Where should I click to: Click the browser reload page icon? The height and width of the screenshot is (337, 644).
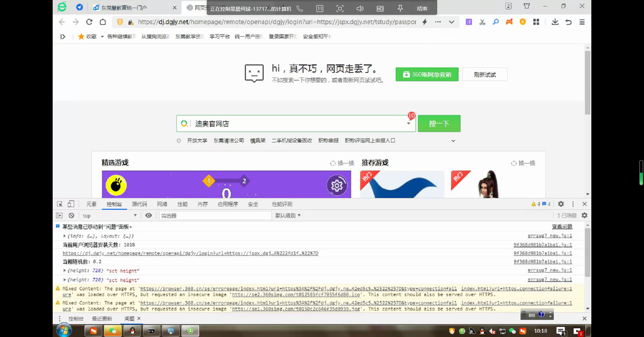tap(89, 22)
